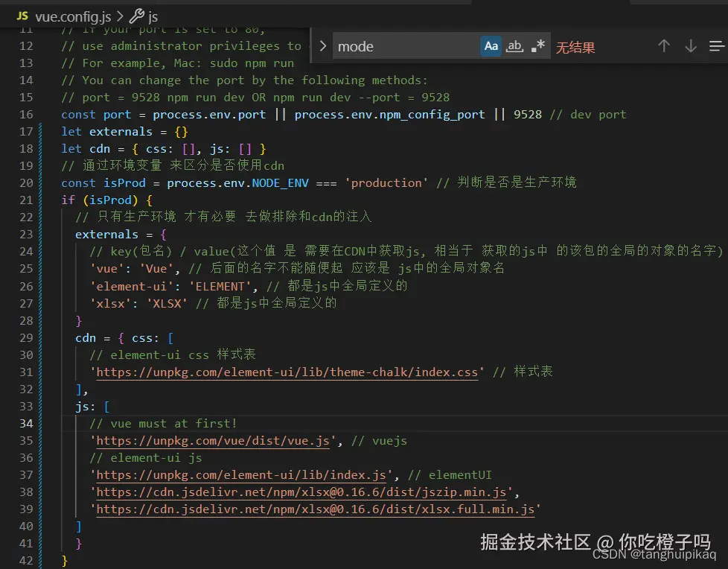
Task: Open the jsdelivr jszip.min.js link
Action: [x=301, y=492]
